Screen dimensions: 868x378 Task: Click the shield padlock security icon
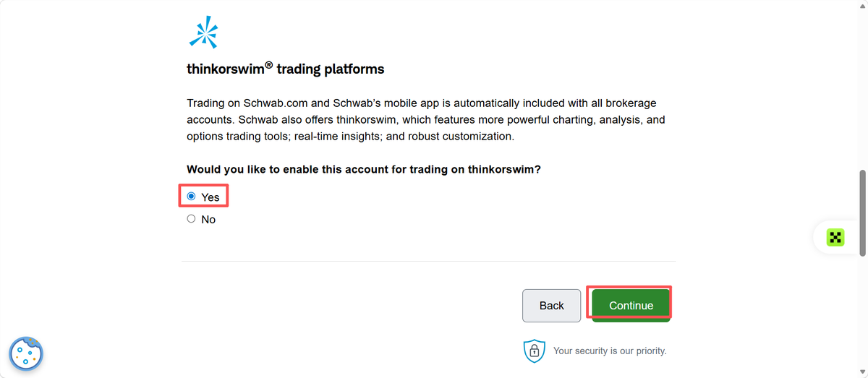[534, 351]
